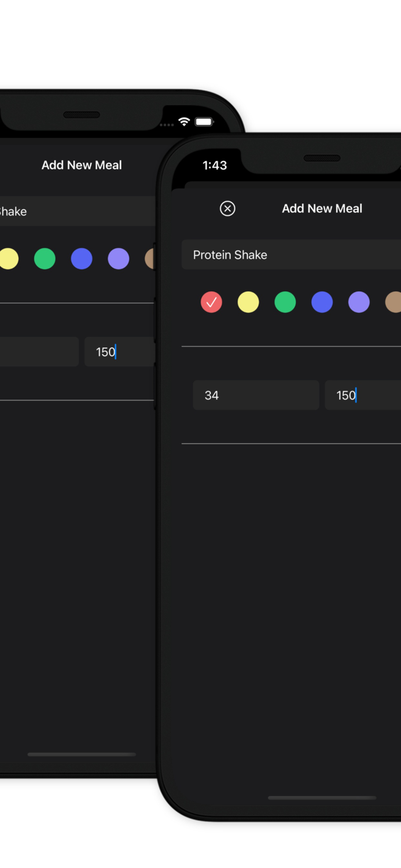The width and height of the screenshot is (401, 868).
Task: Tap the 1:43 status bar clock
Action: click(x=215, y=165)
